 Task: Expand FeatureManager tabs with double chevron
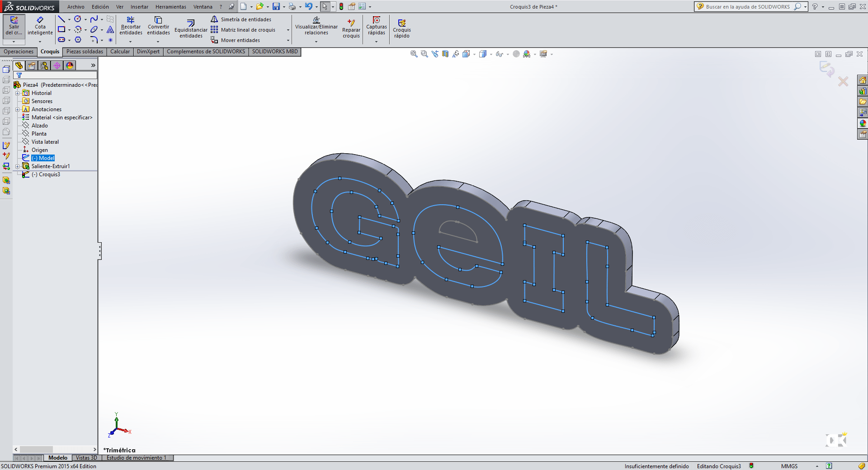(93, 66)
